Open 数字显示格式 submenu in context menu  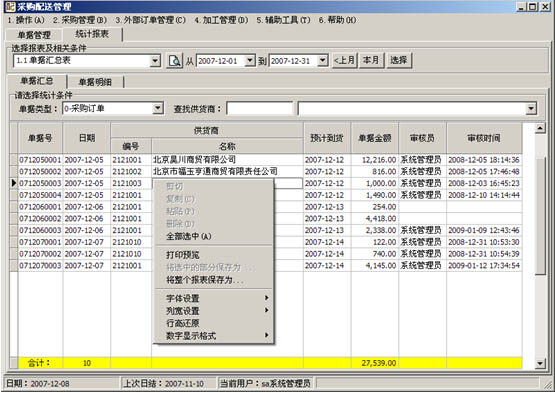click(x=213, y=336)
